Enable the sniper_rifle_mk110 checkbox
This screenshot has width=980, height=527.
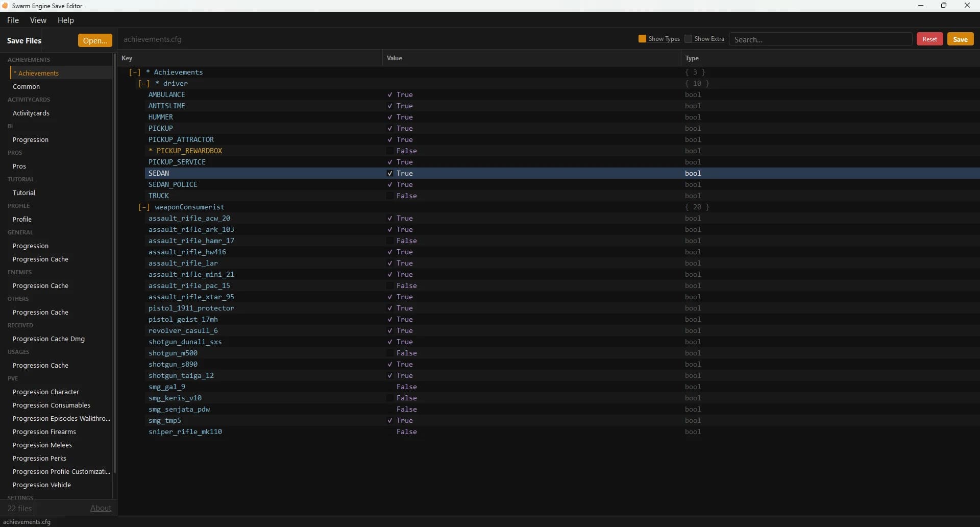click(389, 432)
